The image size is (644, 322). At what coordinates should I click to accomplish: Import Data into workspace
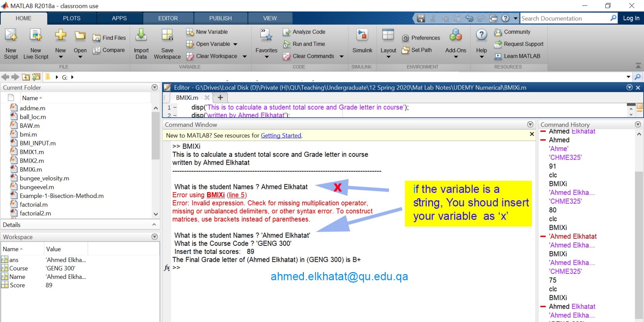141,44
